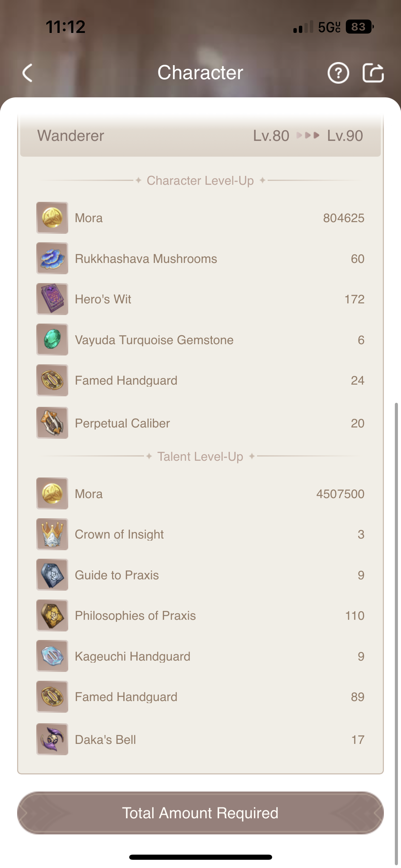Image resolution: width=401 pixels, height=868 pixels.
Task: Tap the character level-up Mora icon
Action: [52, 218]
